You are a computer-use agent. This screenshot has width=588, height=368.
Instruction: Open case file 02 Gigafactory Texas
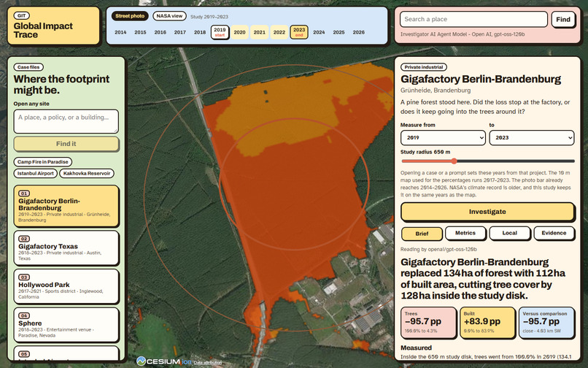(x=66, y=248)
